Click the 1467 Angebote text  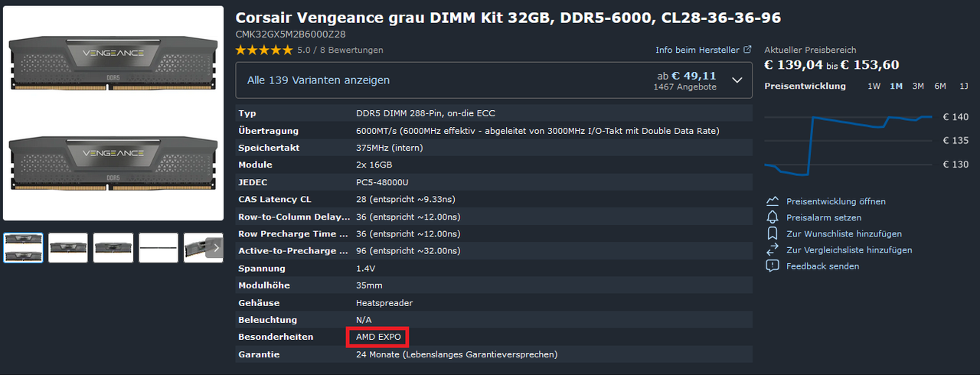click(684, 87)
